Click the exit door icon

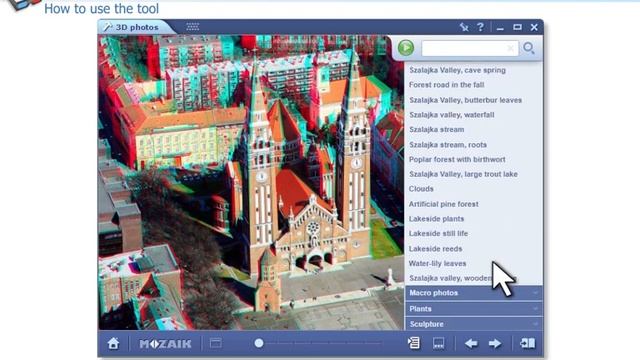pyautogui.click(x=527, y=343)
